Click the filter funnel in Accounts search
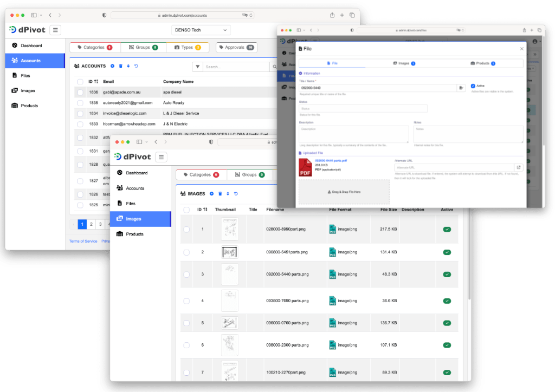 point(197,67)
